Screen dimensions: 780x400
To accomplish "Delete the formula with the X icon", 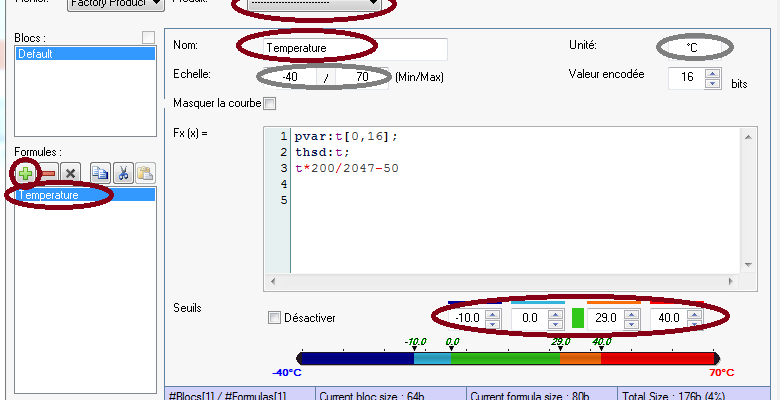I will (x=71, y=173).
